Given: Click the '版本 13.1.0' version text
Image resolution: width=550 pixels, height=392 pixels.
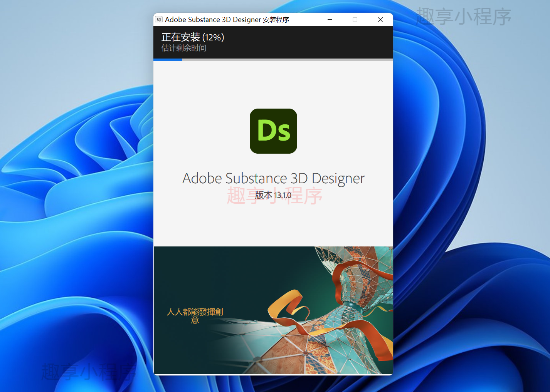Looking at the screenshot, I should click(x=273, y=195).
